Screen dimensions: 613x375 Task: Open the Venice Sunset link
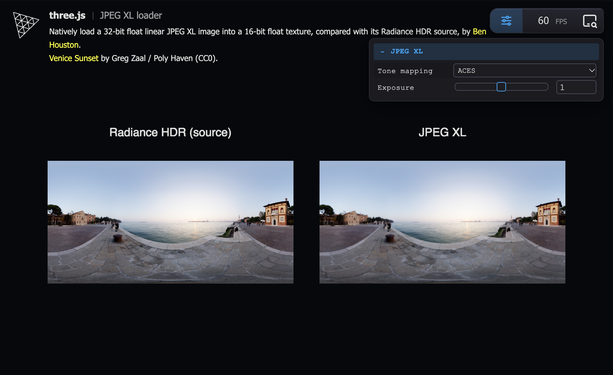coord(73,58)
